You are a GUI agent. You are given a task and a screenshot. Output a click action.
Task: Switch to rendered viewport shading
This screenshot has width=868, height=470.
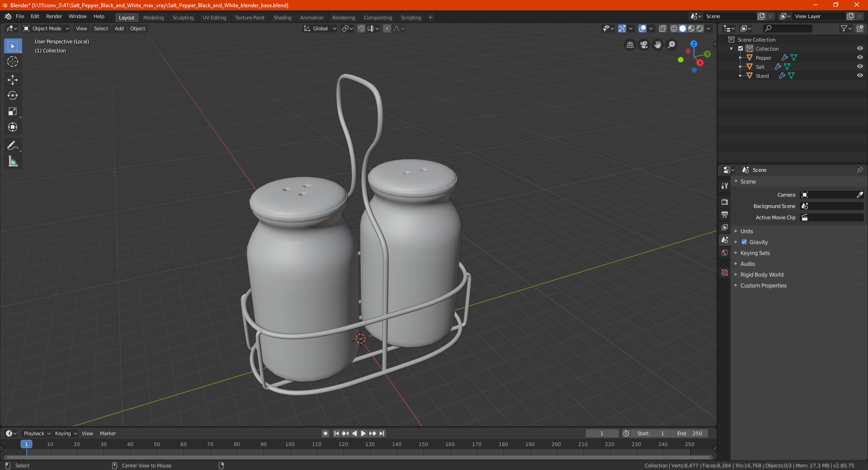700,28
